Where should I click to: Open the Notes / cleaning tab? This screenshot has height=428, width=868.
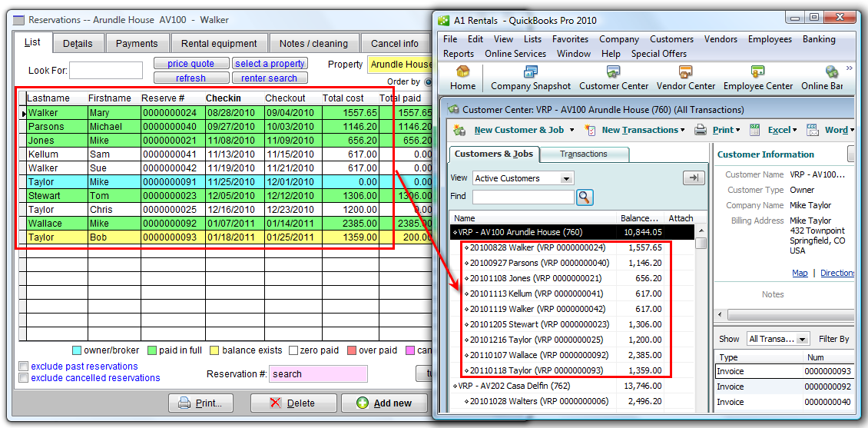pos(314,43)
